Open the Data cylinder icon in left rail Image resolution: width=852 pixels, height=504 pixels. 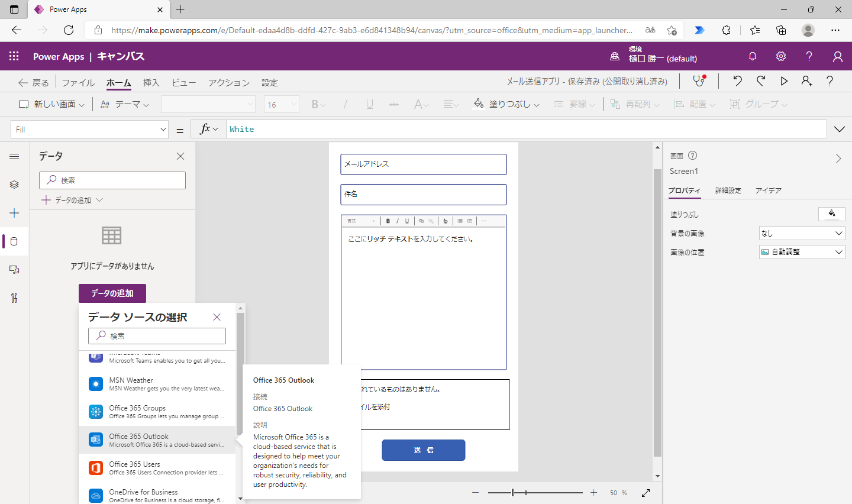[14, 241]
